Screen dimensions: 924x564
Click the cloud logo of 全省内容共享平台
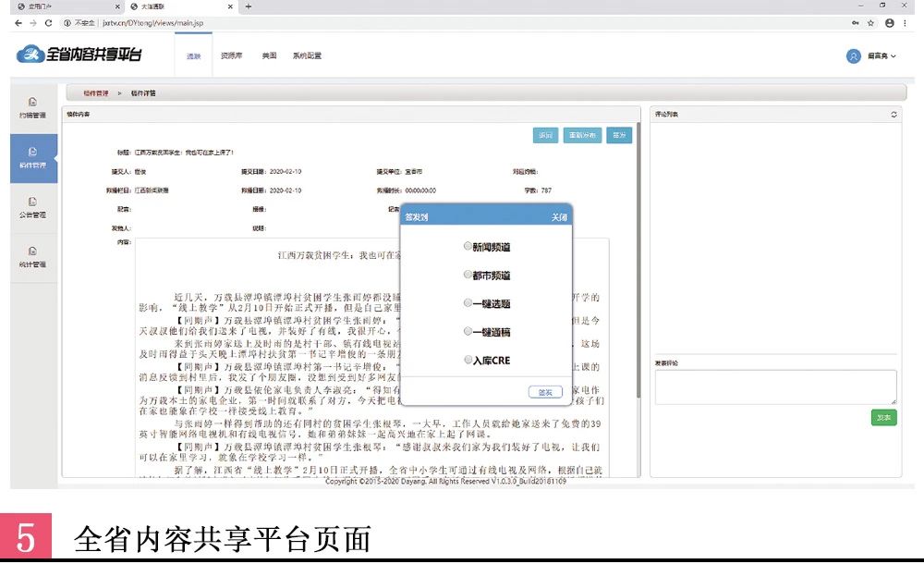click(30, 55)
